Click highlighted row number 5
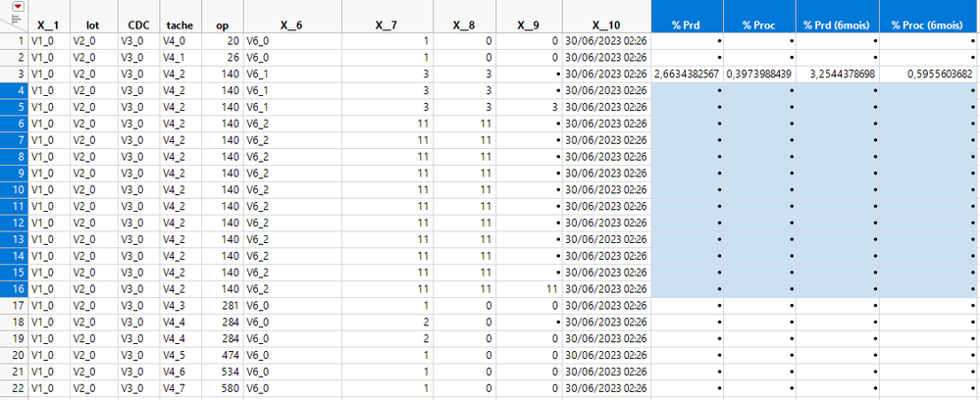Screen dimensions: 980x400 tap(15, 108)
